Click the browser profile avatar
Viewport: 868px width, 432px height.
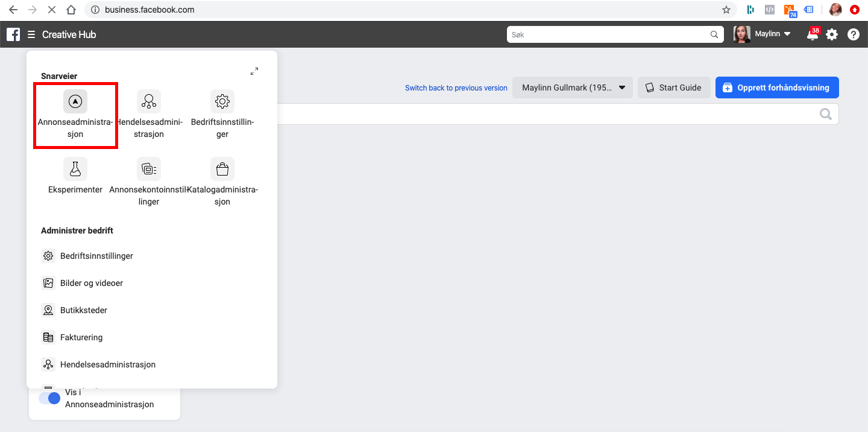point(835,10)
